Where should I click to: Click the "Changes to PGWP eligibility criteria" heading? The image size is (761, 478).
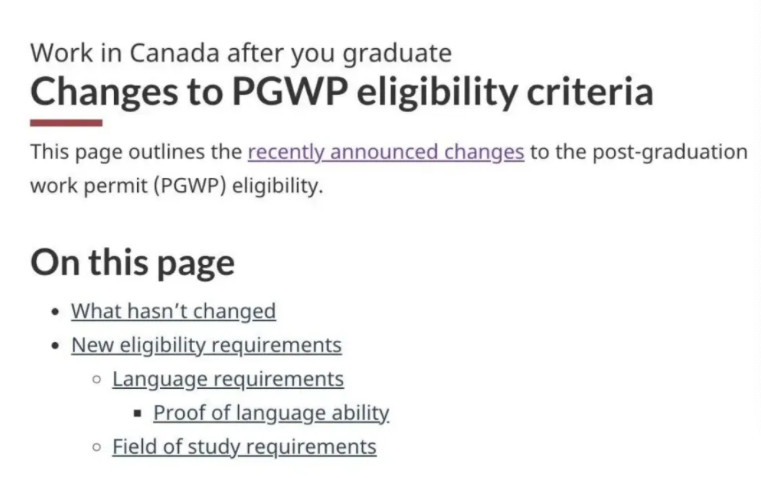point(341,92)
